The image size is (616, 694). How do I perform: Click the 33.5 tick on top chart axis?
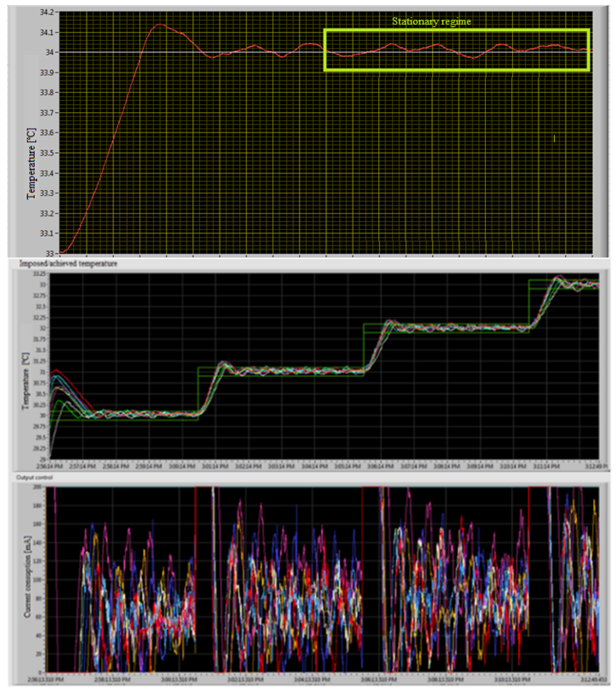pyautogui.click(x=47, y=153)
